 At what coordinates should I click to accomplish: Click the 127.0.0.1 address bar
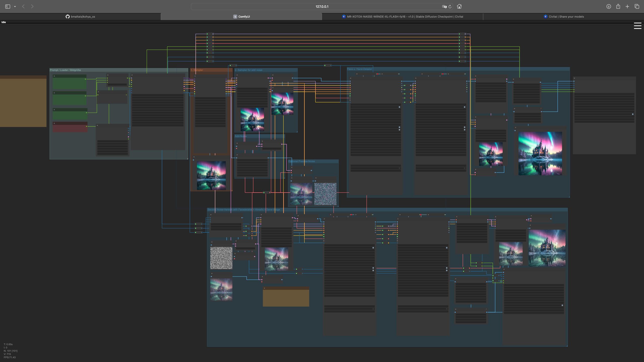coord(322,7)
